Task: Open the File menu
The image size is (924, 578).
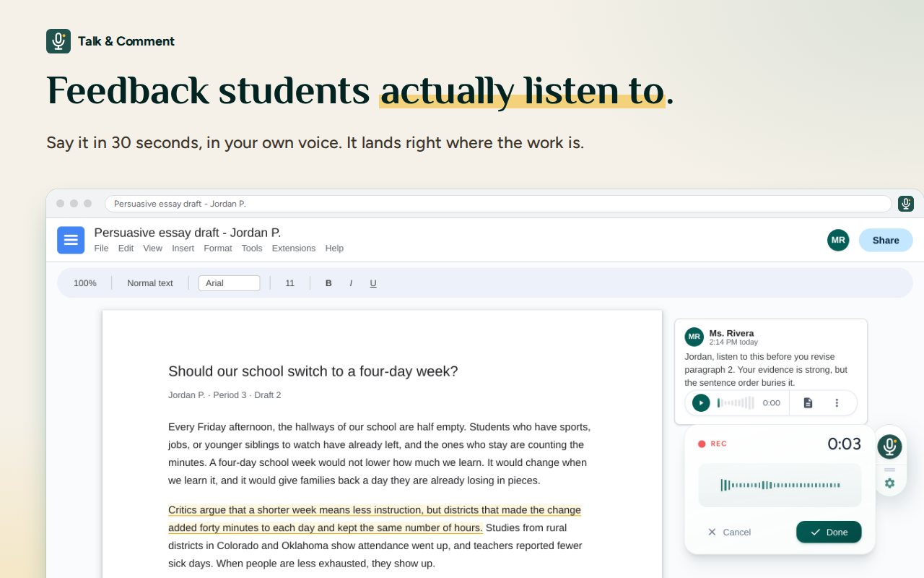Action: click(x=101, y=248)
